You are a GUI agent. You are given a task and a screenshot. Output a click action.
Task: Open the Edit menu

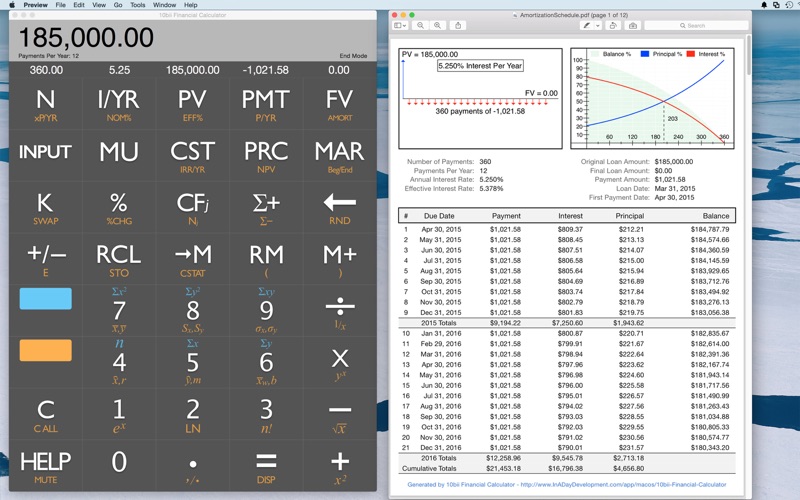point(79,5)
